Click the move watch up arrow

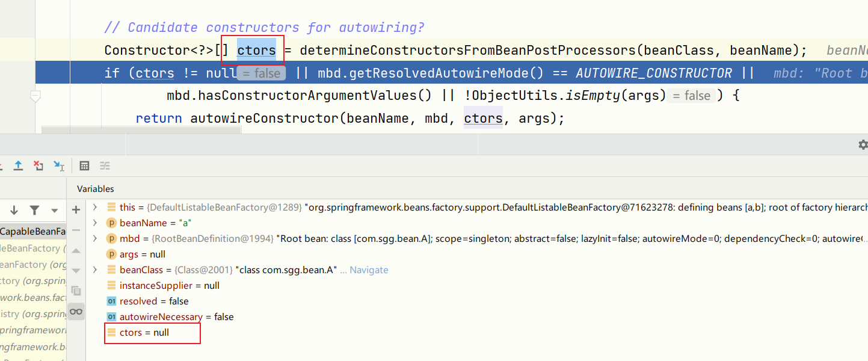pyautogui.click(x=76, y=250)
